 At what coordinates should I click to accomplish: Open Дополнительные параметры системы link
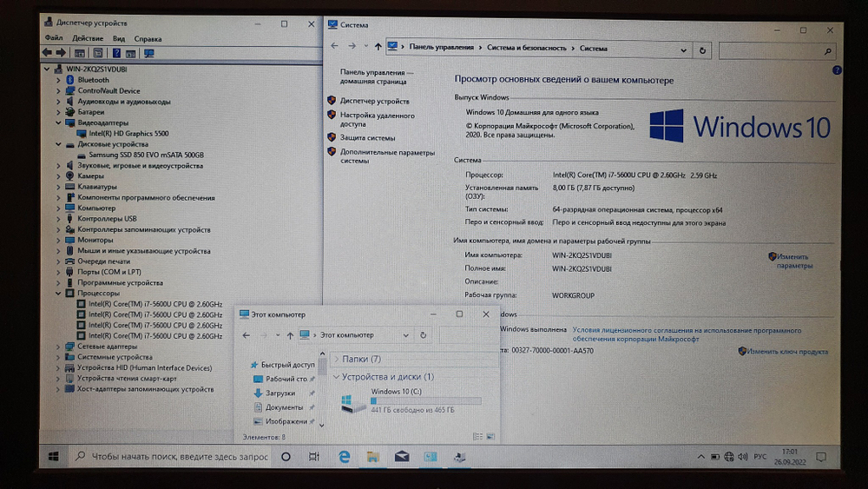click(x=387, y=156)
